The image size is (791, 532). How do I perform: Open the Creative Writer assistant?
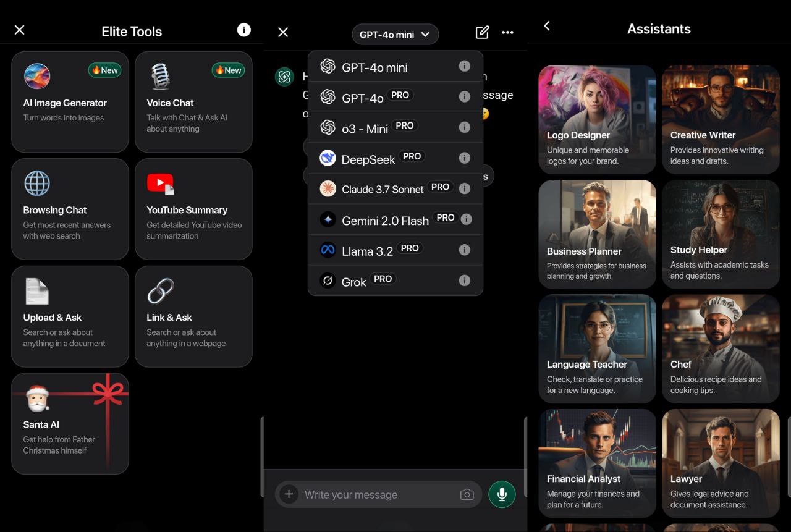pos(721,119)
